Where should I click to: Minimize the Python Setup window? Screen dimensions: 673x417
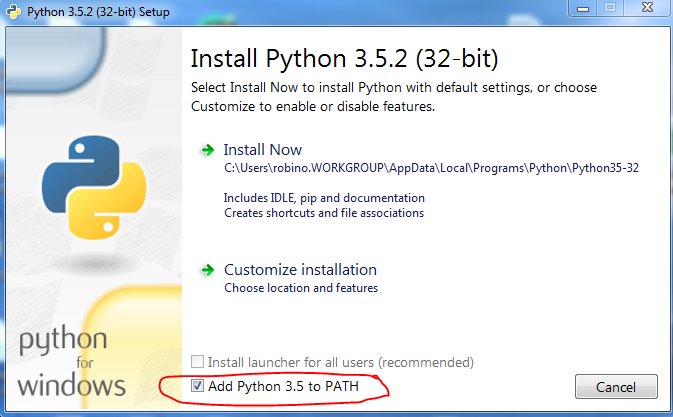[583, 8]
